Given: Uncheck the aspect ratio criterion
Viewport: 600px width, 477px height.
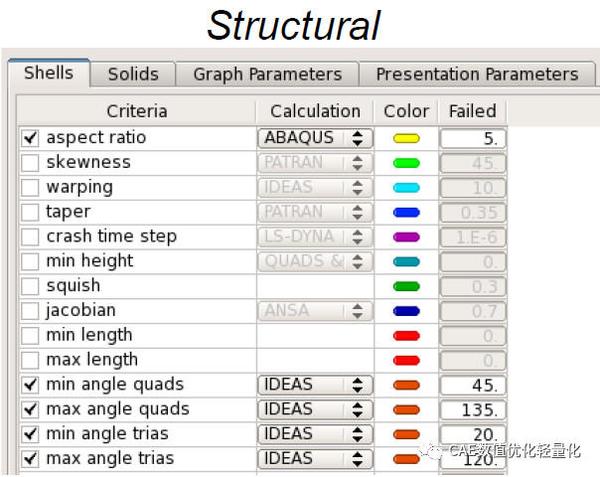Looking at the screenshot, I should (x=30, y=138).
